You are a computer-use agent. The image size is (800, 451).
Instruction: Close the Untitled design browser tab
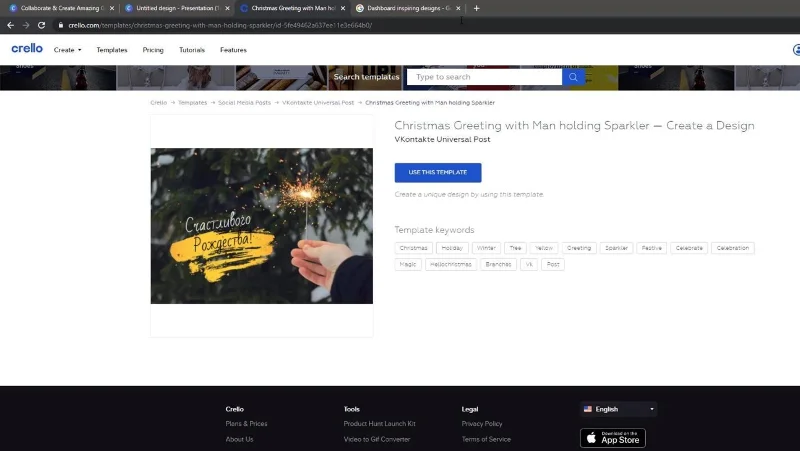pos(228,8)
